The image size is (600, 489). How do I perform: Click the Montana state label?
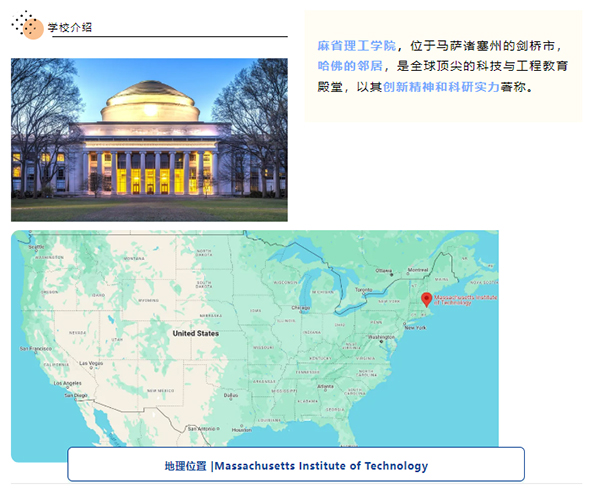[x=134, y=259]
